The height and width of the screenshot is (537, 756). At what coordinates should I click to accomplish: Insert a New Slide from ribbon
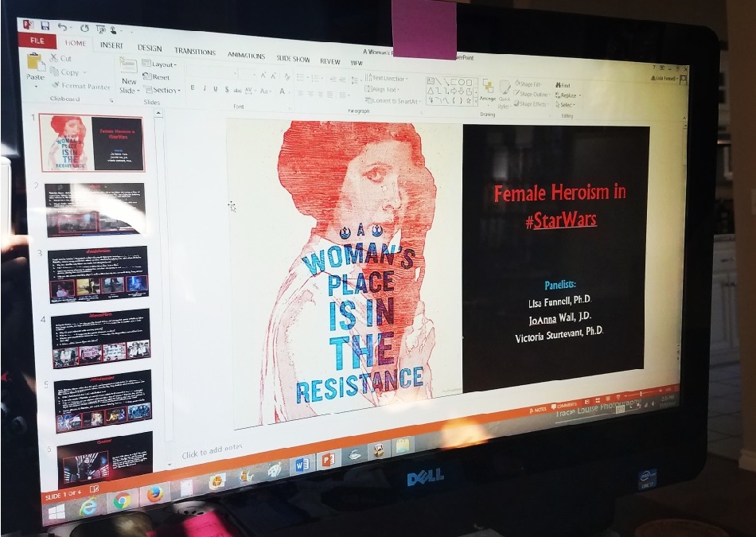pyautogui.click(x=128, y=72)
